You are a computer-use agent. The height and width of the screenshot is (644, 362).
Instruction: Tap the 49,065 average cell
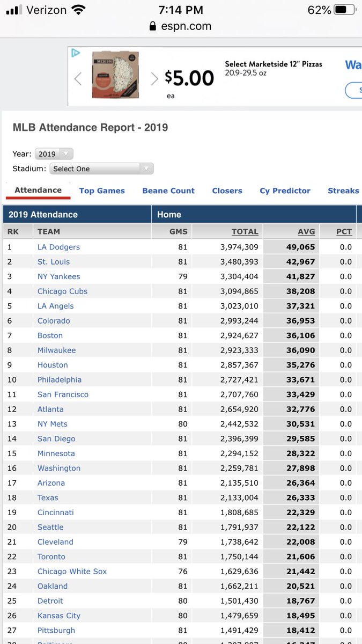(x=301, y=247)
